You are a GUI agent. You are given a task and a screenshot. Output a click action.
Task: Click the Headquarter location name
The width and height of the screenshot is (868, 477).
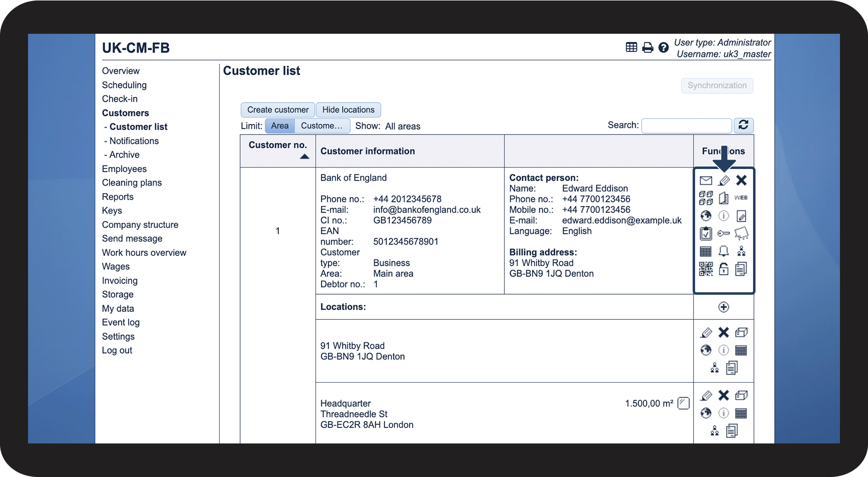click(x=346, y=403)
